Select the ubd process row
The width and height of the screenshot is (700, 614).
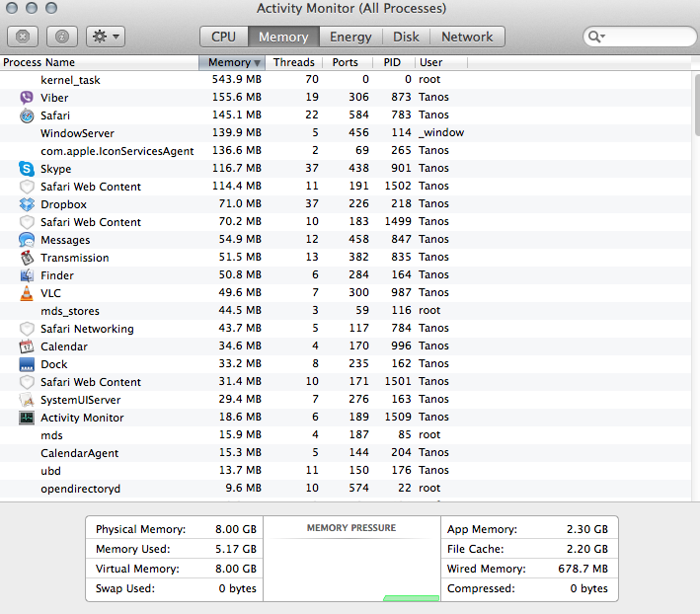coord(346,471)
